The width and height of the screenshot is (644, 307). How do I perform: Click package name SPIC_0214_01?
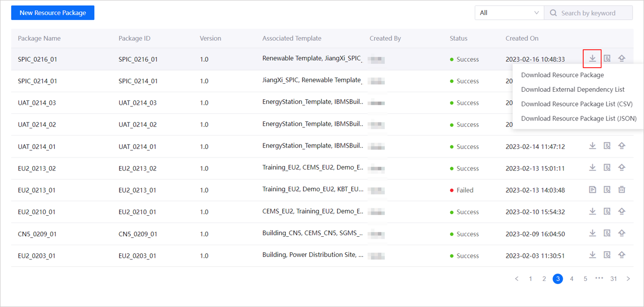point(38,81)
